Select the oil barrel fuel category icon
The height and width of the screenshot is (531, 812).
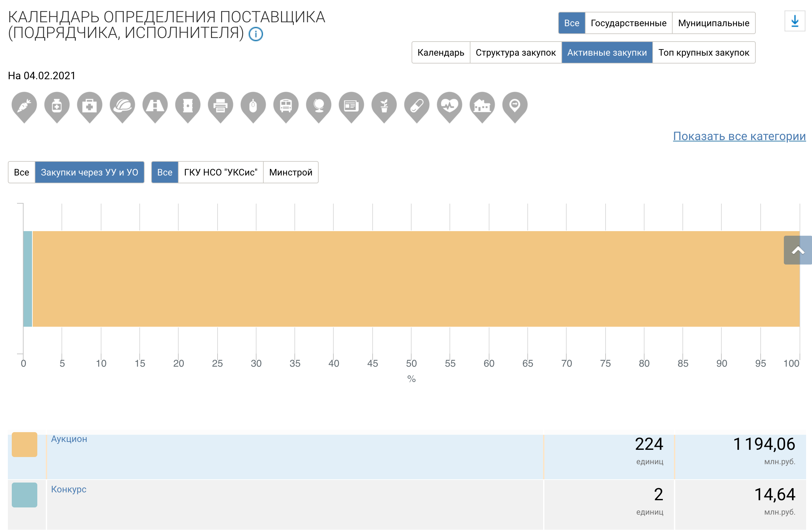coord(188,105)
